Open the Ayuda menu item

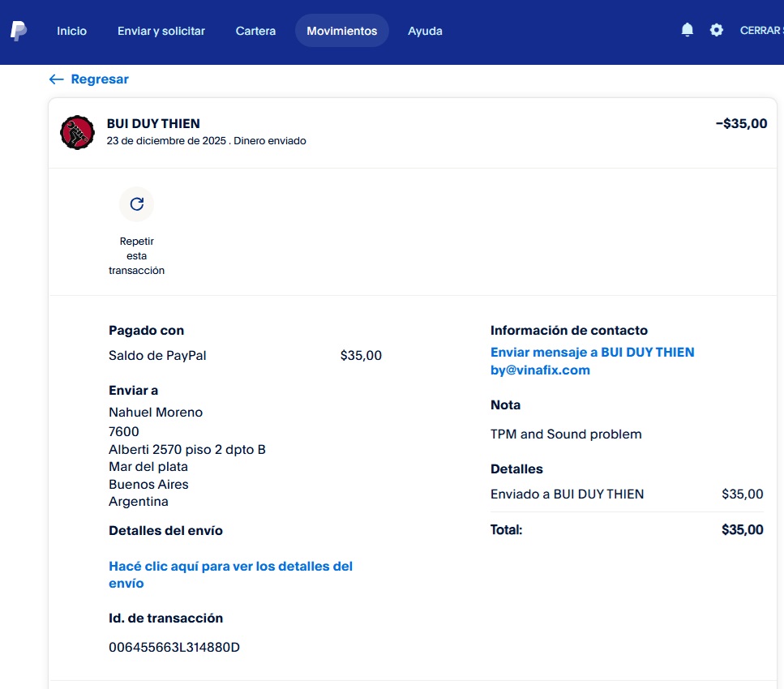[x=425, y=31]
